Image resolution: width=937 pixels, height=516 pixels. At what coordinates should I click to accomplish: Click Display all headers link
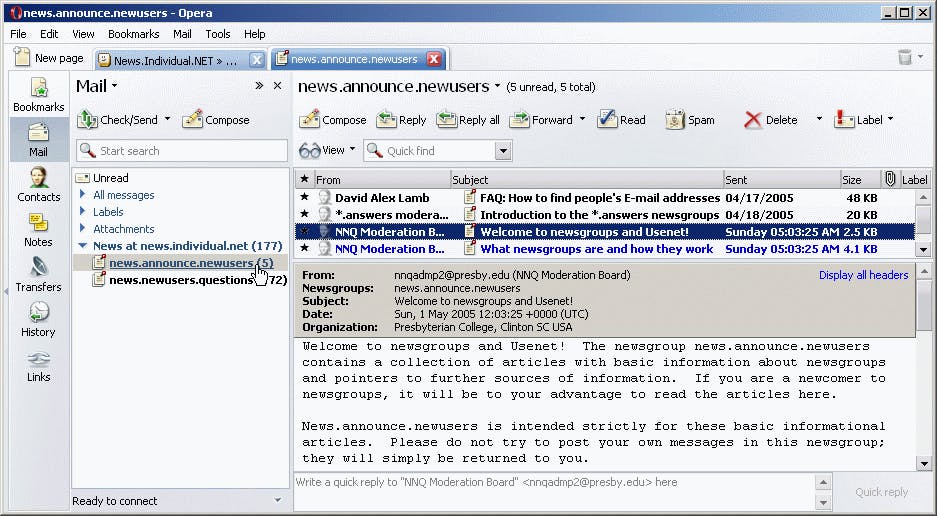(x=863, y=275)
